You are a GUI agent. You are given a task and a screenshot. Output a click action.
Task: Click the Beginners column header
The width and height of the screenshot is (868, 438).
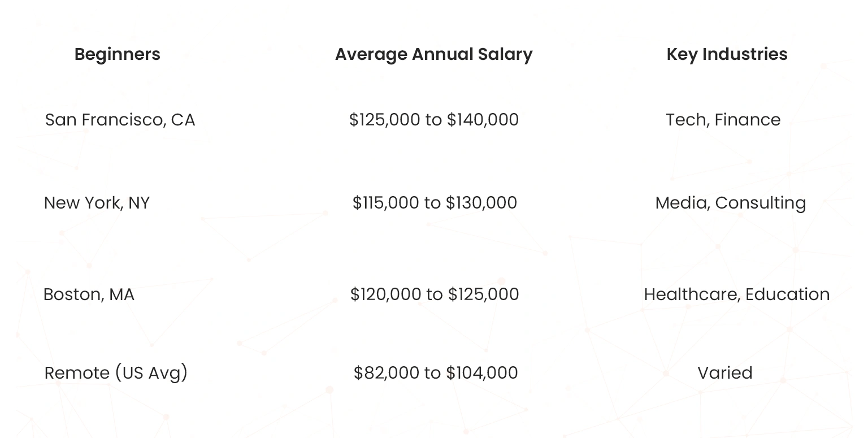(x=118, y=54)
